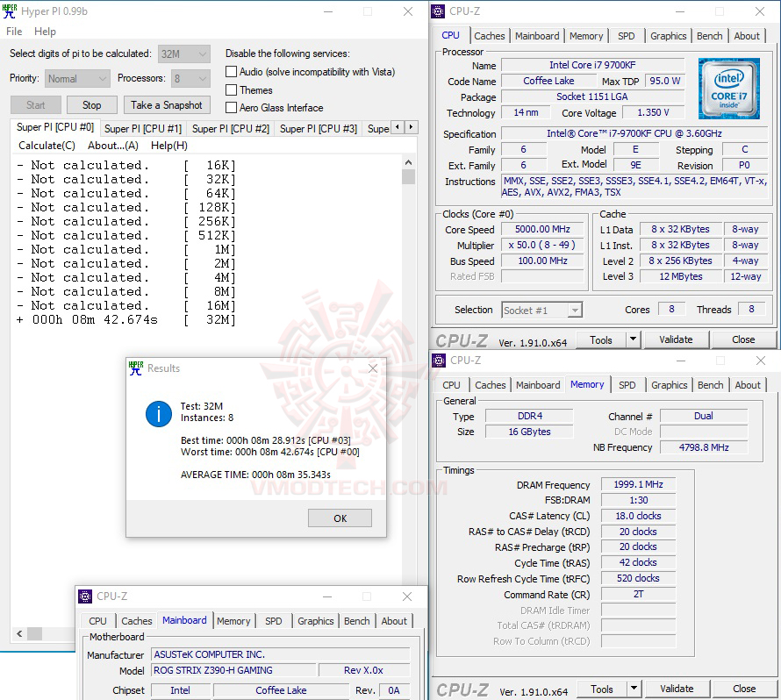
Task: Click Tools button in Memory CPU-Z window
Action: tap(602, 689)
